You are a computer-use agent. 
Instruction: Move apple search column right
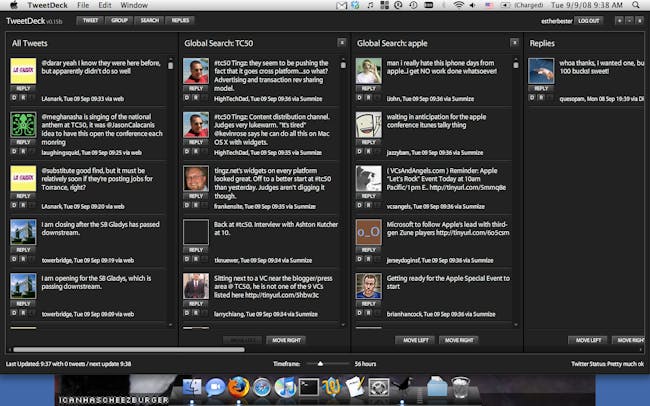coord(459,340)
